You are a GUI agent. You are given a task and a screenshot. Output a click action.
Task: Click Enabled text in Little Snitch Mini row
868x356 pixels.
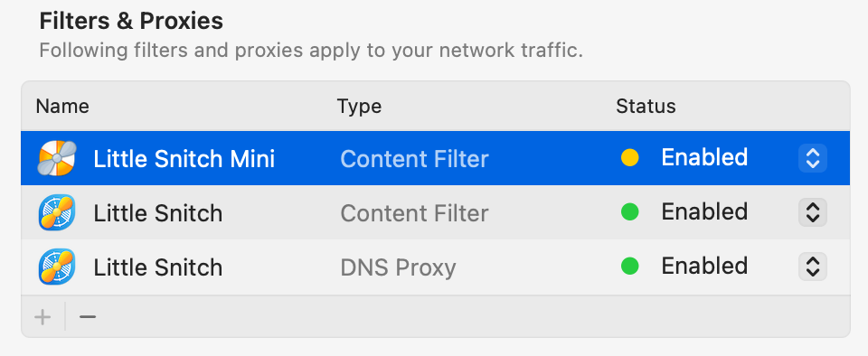704,157
